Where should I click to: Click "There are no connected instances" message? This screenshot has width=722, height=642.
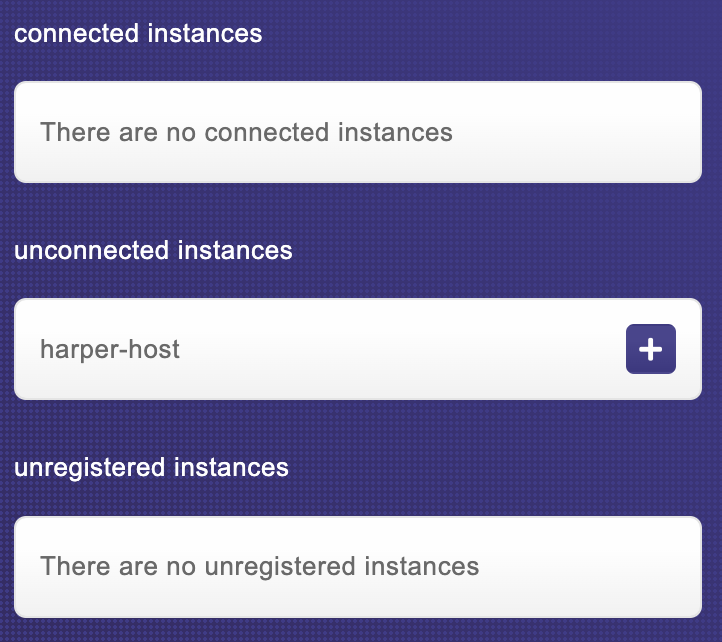click(246, 132)
